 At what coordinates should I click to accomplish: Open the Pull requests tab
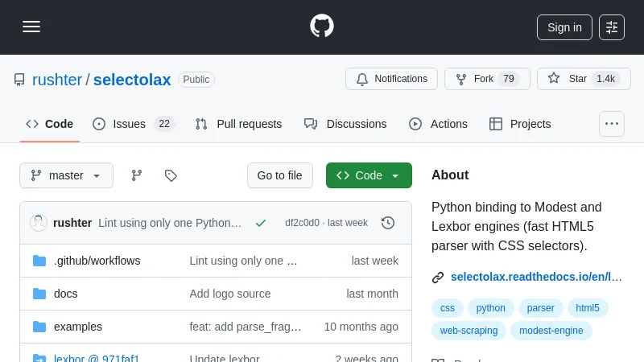coord(238,124)
